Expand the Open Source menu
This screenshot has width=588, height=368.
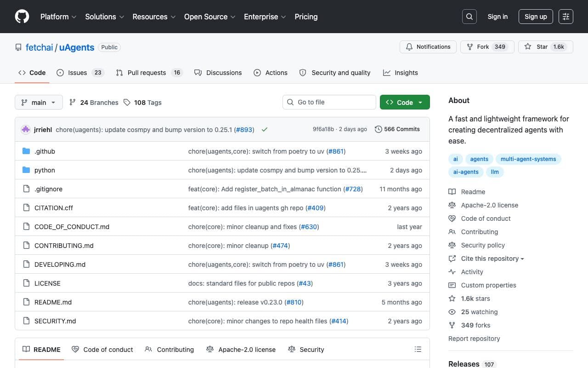click(210, 17)
